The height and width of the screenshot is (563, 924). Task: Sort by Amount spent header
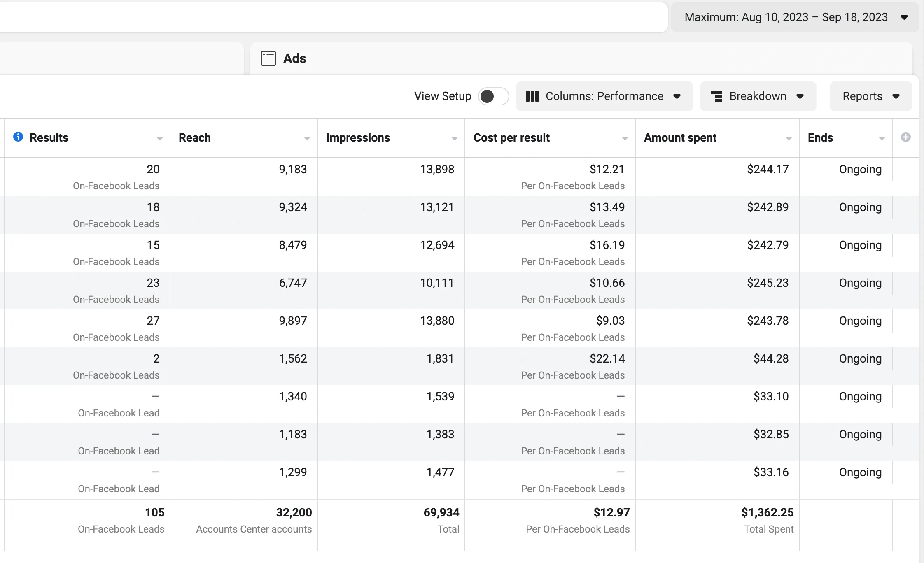tap(680, 137)
